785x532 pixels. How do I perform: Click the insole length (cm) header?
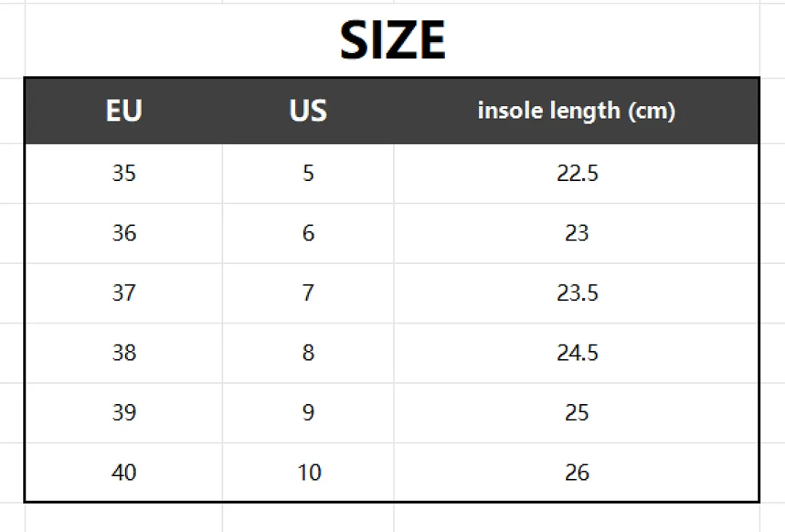coord(576,110)
